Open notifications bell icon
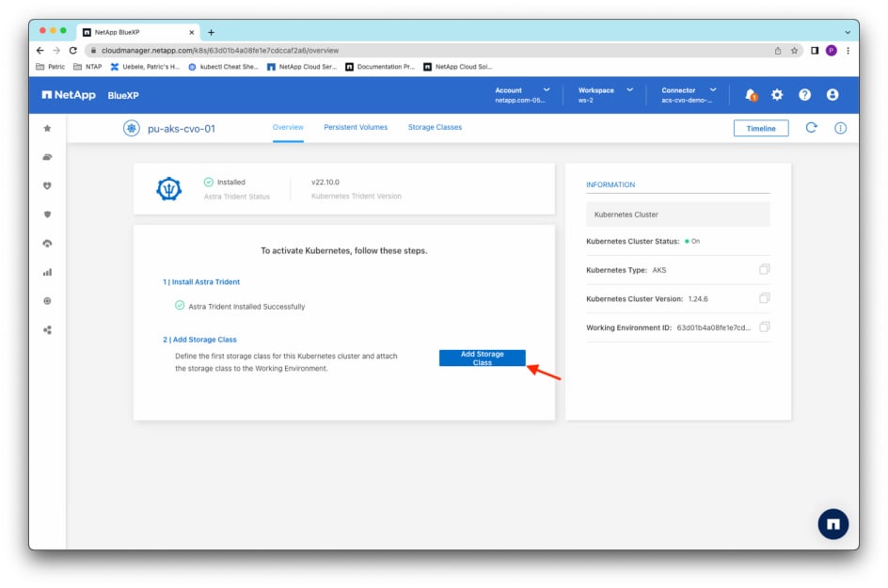888x588 pixels. click(x=751, y=95)
